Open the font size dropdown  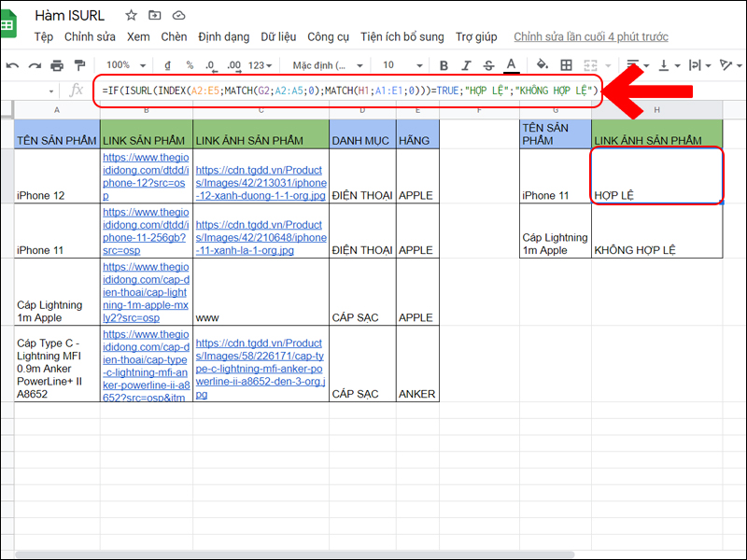tap(402, 65)
